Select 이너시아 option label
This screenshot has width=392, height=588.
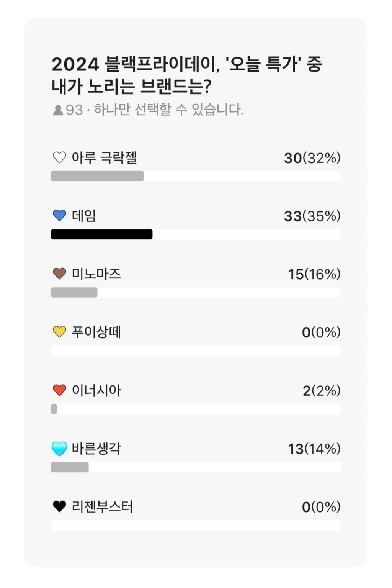click(96, 390)
